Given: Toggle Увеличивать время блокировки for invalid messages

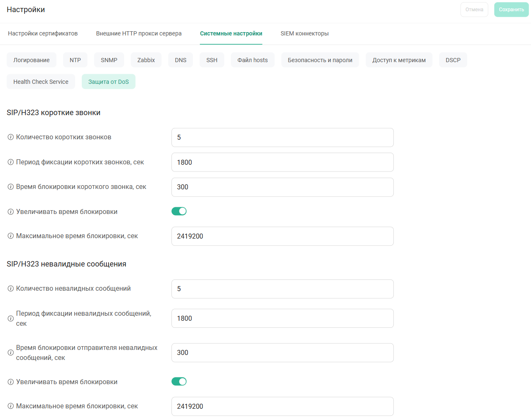Looking at the screenshot, I should coord(179,382).
